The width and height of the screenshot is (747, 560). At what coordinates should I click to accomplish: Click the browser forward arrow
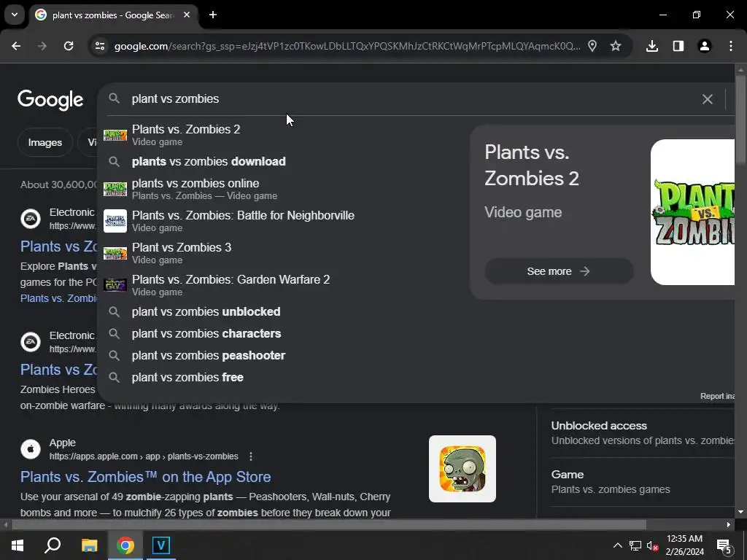coord(42,46)
